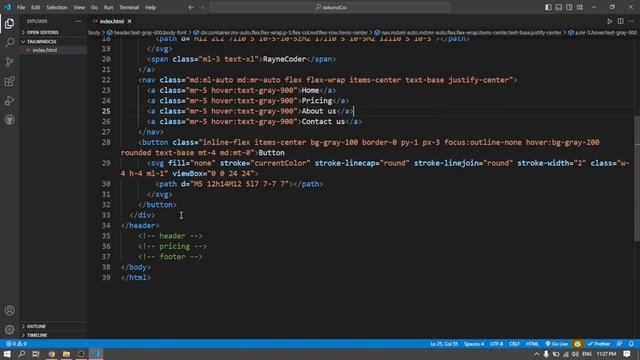Close the index.html editor tab
Image resolution: width=640 pixels, height=360 pixels.
pos(129,21)
